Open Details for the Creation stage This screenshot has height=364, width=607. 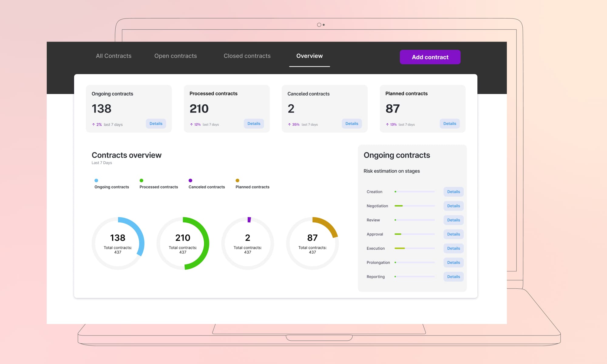(x=453, y=192)
